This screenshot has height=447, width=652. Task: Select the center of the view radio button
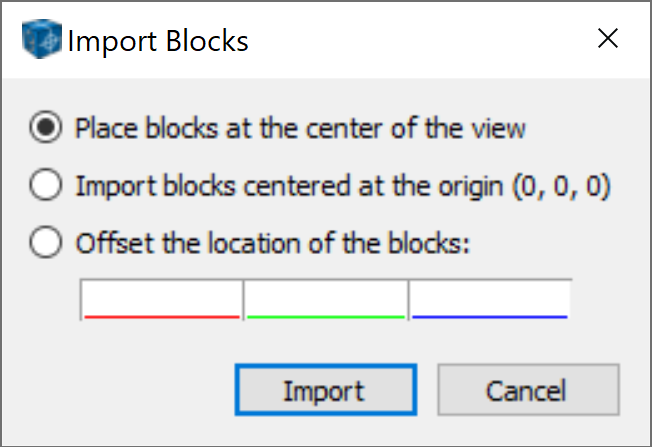point(46,129)
